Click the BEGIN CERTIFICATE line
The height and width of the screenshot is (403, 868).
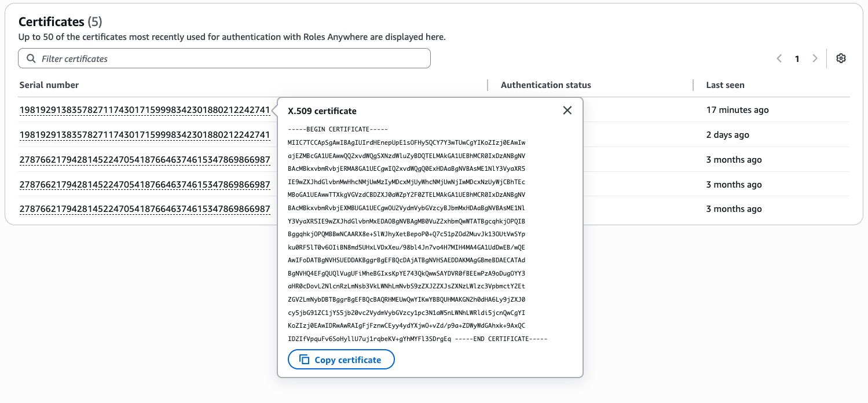click(338, 129)
